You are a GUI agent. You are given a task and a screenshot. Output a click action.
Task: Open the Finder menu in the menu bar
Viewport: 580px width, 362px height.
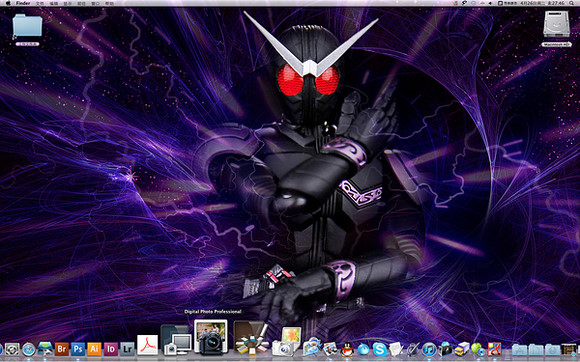[23, 3]
